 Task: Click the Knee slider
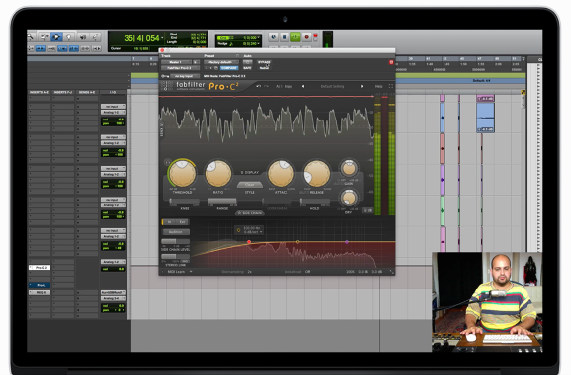[185, 202]
